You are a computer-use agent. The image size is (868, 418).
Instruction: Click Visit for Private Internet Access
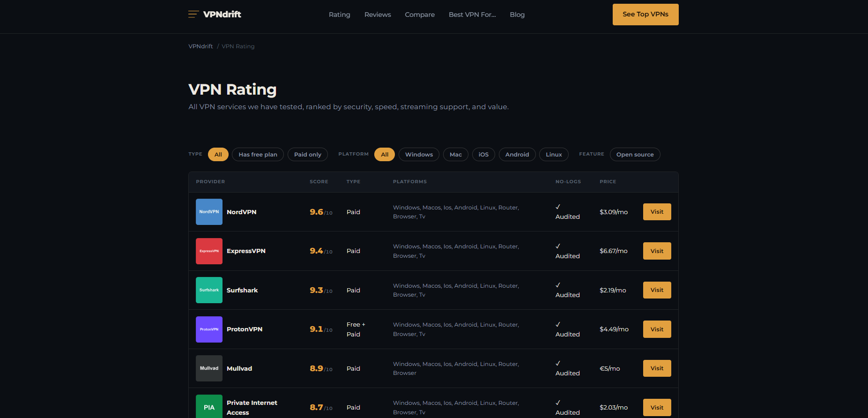[657, 408]
